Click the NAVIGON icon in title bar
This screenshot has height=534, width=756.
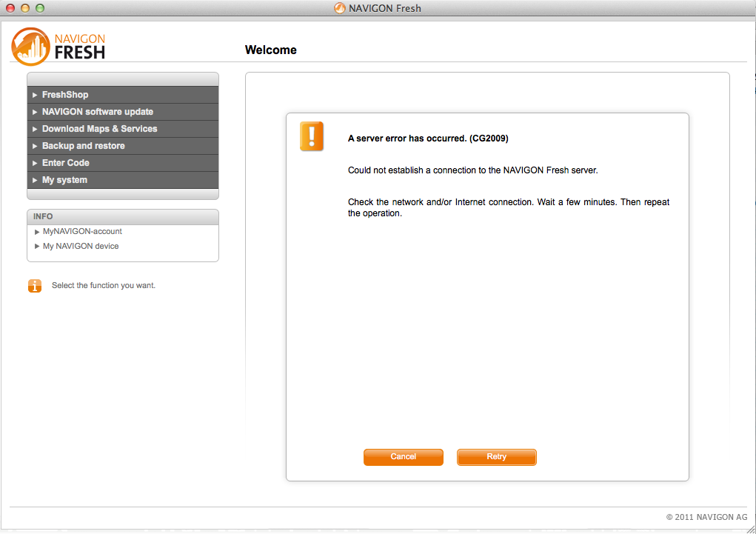tap(340, 8)
